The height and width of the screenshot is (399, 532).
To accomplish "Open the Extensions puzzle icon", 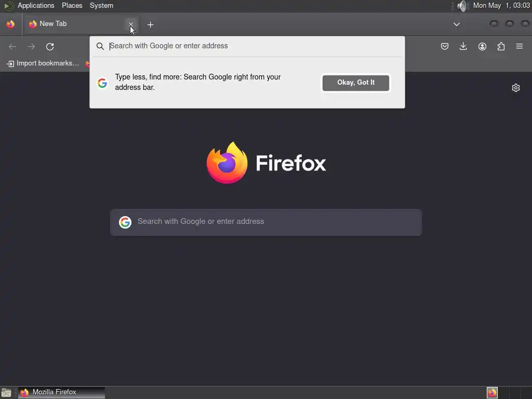I will 501,46.
